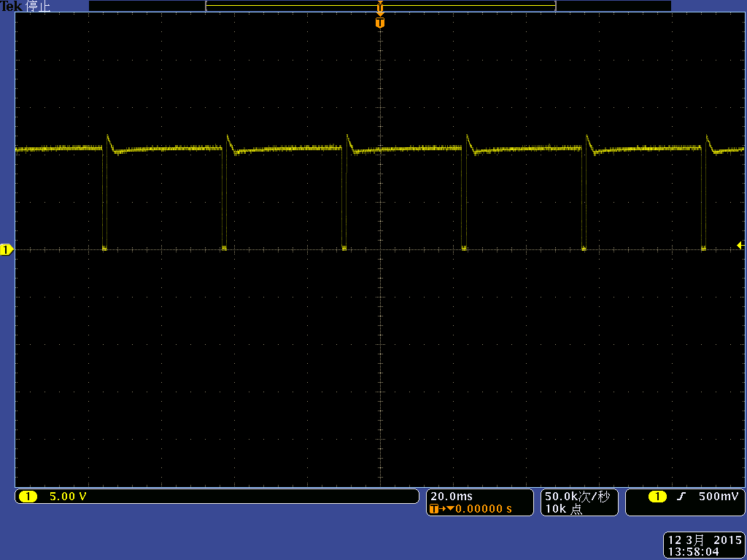This screenshot has width=747, height=560.
Task: Click the orange trigger position marker T
Action: pos(379,23)
